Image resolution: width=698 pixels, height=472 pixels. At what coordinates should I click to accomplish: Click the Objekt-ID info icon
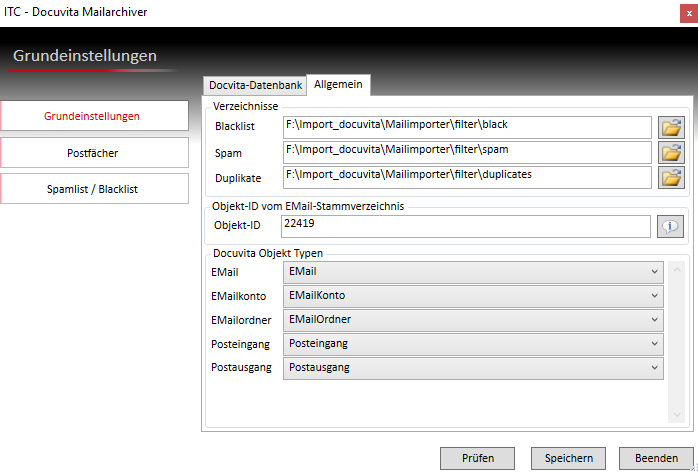670,226
